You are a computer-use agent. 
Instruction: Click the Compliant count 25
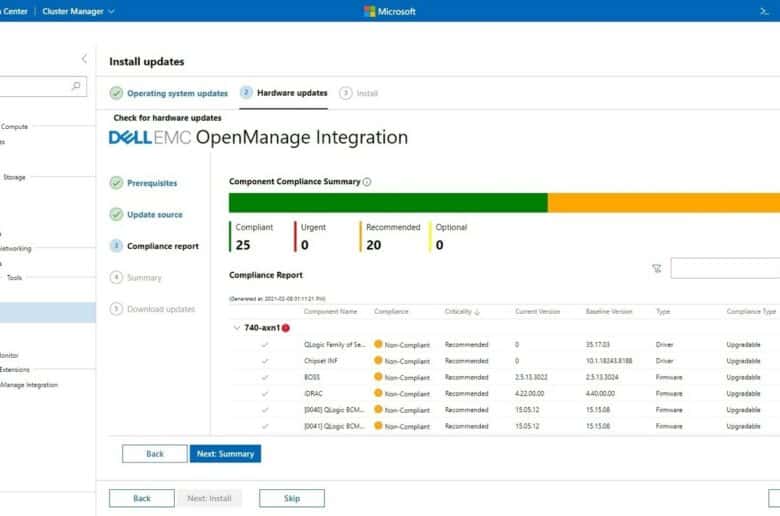click(243, 245)
